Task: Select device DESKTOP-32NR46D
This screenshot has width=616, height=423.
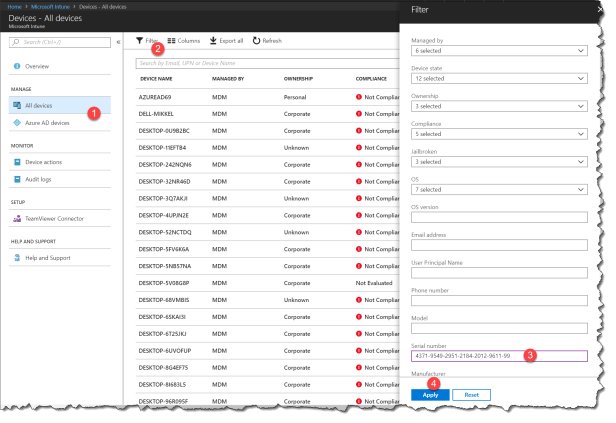Action: [164, 181]
